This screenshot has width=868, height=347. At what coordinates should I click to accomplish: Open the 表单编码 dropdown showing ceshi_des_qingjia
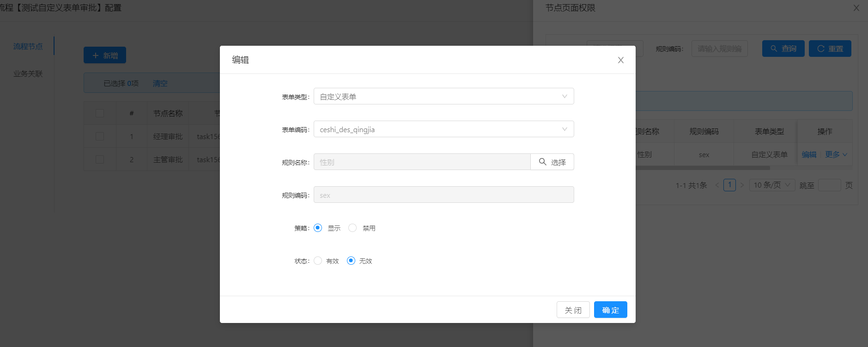coord(443,129)
